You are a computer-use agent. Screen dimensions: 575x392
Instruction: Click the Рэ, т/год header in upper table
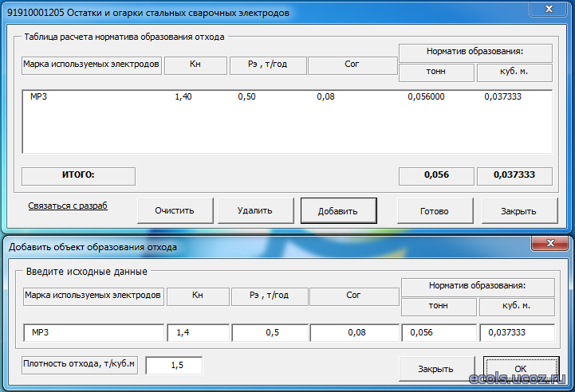click(x=268, y=65)
